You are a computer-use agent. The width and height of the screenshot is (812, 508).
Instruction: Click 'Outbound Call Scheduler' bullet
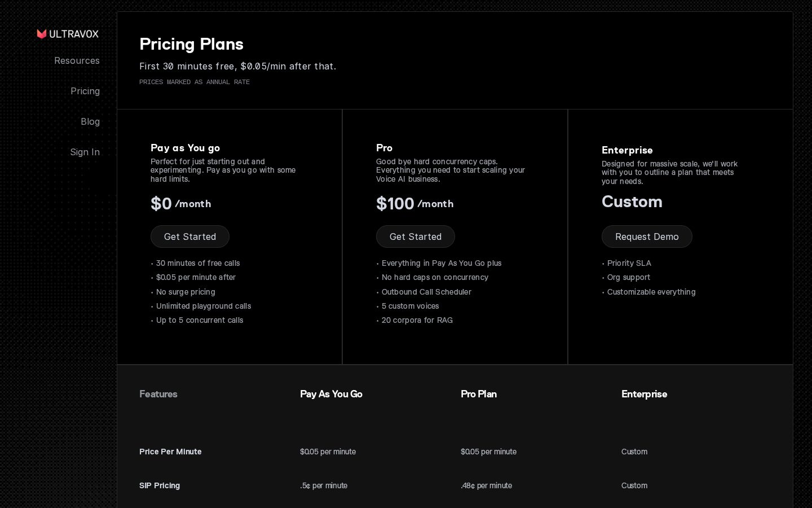click(x=426, y=292)
